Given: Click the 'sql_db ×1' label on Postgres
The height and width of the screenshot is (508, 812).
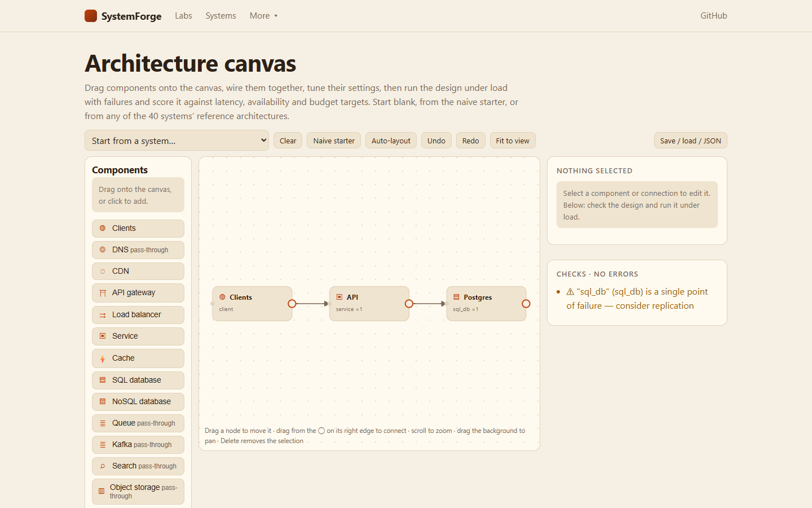Looking at the screenshot, I should point(466,309).
